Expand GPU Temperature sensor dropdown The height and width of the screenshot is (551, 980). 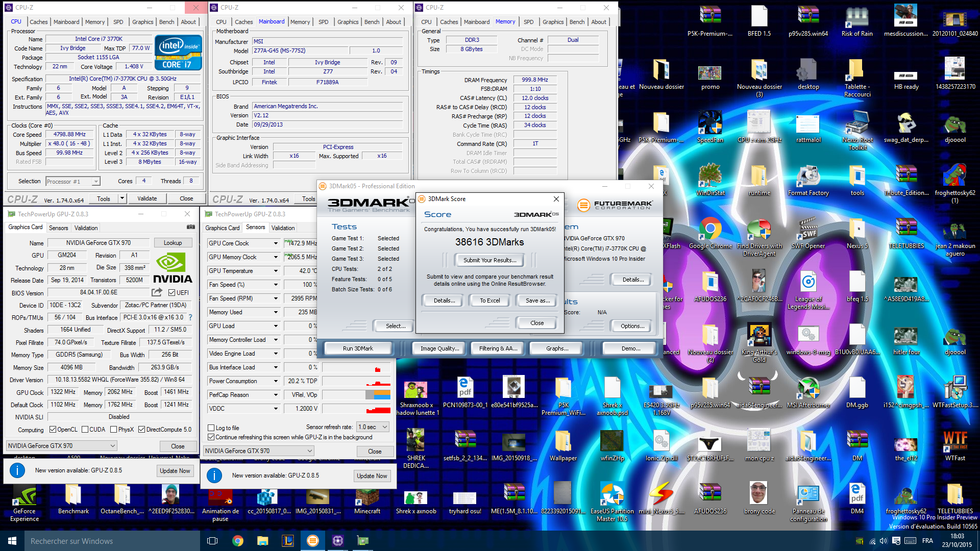point(276,271)
